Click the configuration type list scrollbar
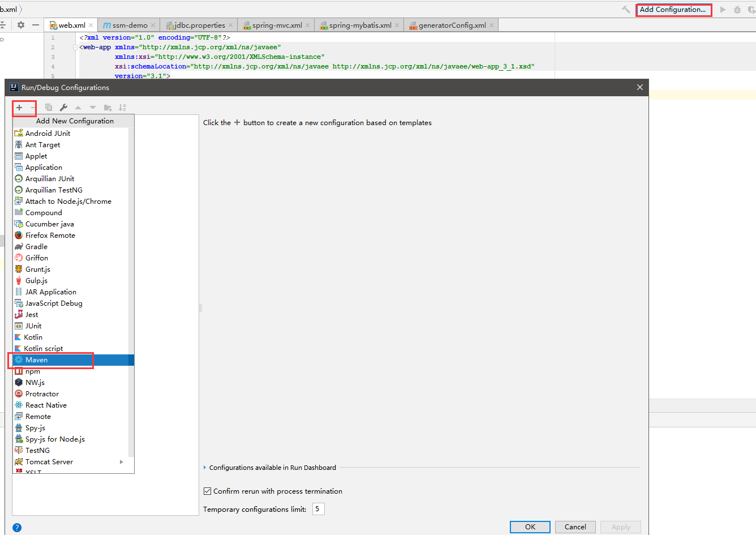756x535 pixels. click(131, 292)
